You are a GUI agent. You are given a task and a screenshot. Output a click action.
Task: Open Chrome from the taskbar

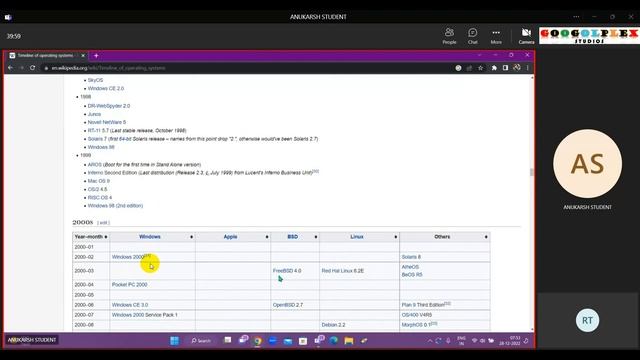point(258,340)
